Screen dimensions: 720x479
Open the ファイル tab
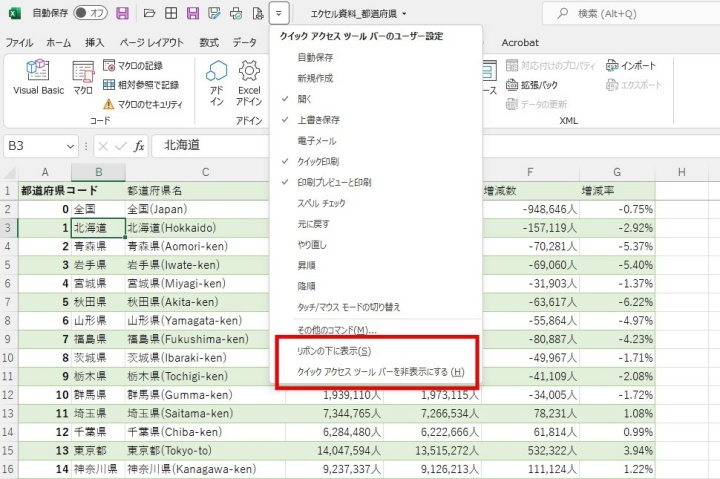coord(19,43)
